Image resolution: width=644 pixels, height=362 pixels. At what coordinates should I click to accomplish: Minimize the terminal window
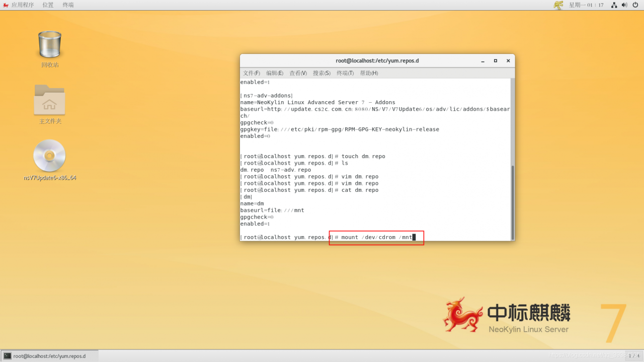pyautogui.click(x=483, y=61)
